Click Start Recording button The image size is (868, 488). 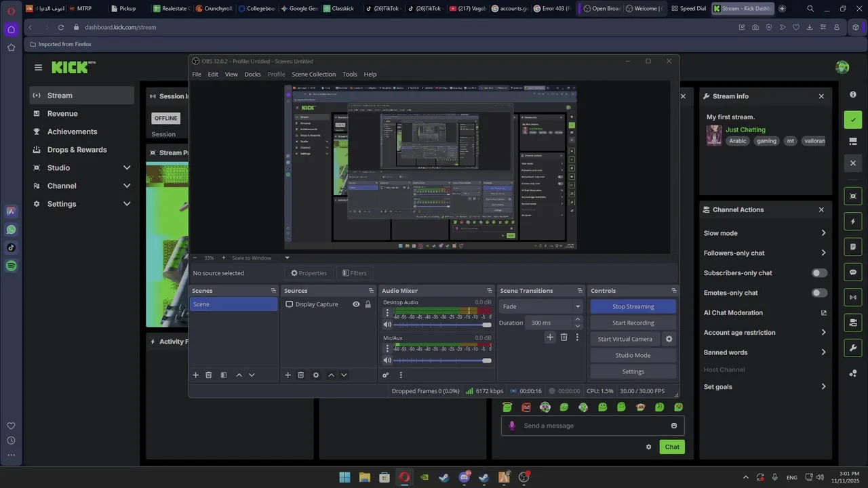click(633, 323)
